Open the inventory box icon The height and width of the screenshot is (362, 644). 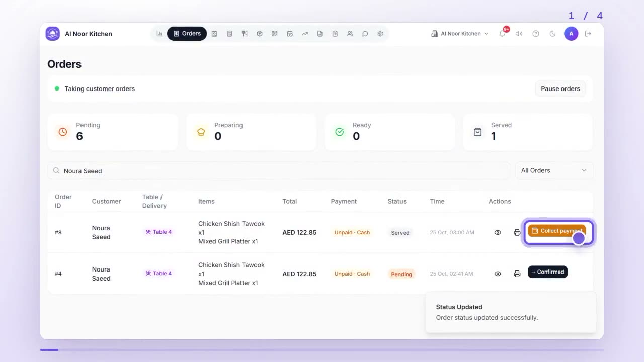[x=260, y=34]
